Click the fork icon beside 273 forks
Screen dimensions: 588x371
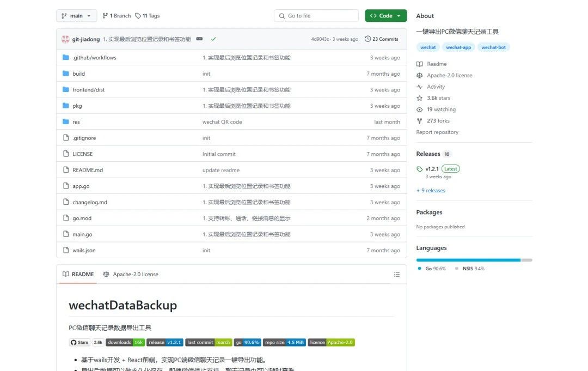click(x=420, y=121)
